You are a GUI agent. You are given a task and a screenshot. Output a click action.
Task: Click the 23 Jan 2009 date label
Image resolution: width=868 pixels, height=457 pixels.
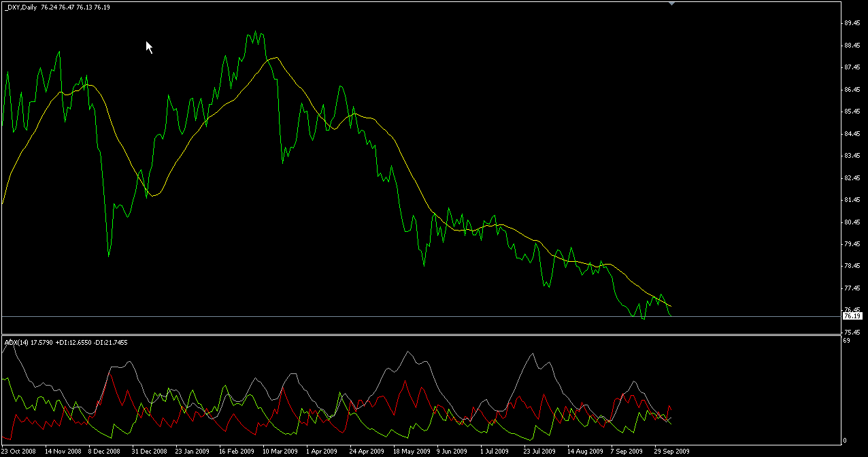[192, 451]
